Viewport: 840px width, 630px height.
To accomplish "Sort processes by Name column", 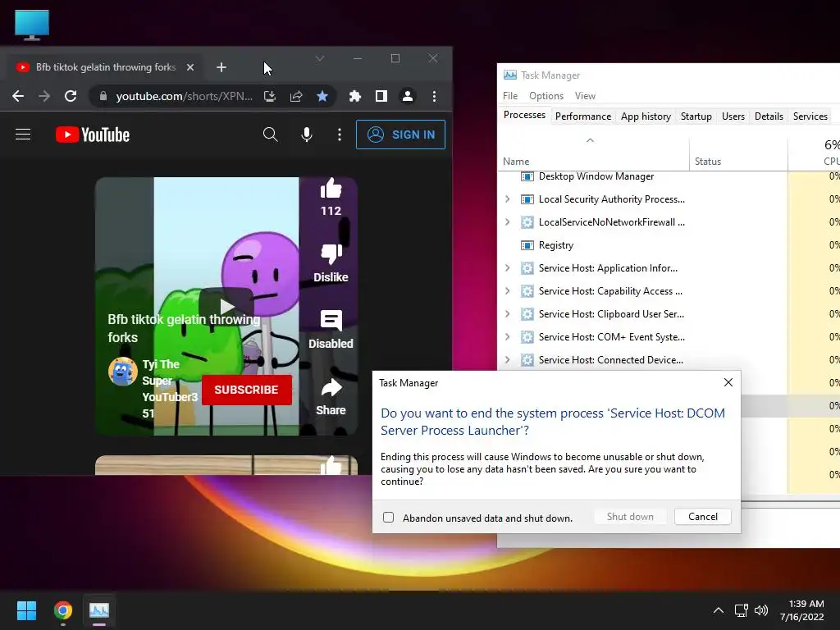I will click(594, 153).
